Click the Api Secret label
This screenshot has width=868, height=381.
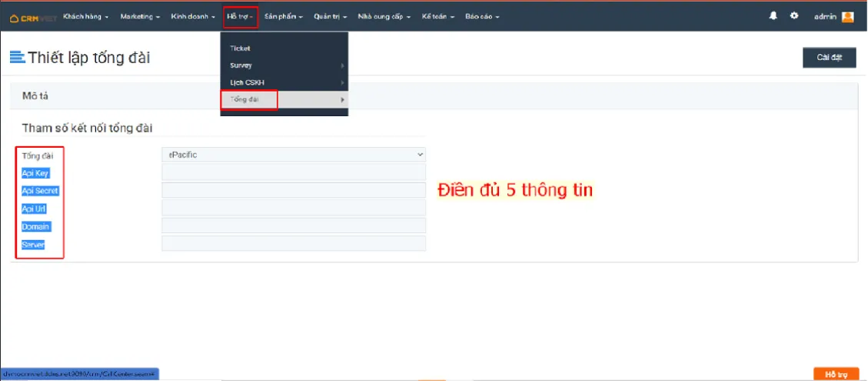[40, 191]
